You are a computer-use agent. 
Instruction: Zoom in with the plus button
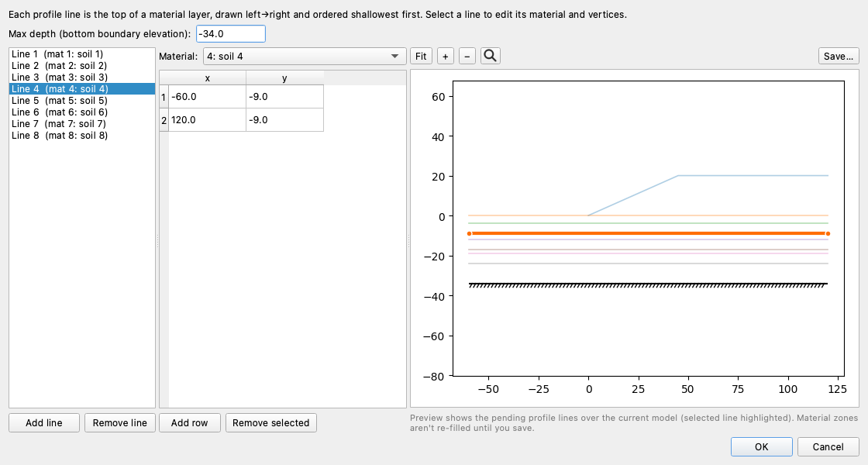[x=446, y=56]
